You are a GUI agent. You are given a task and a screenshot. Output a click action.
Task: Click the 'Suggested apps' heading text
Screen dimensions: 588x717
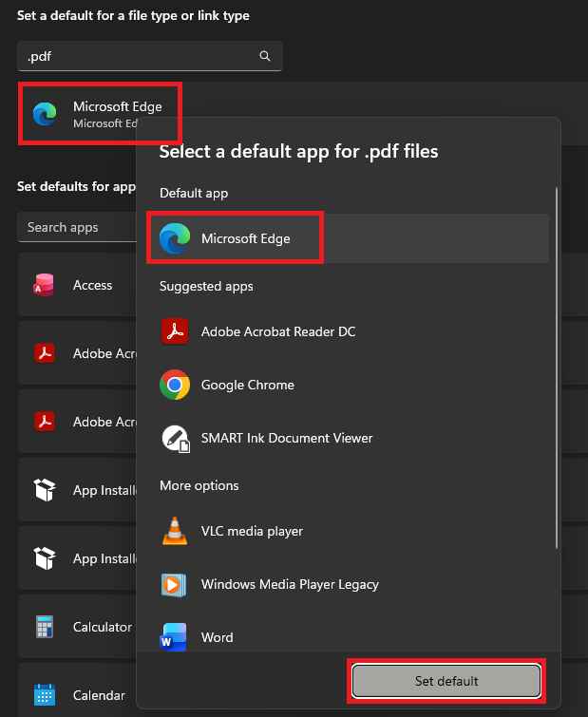[206, 286]
